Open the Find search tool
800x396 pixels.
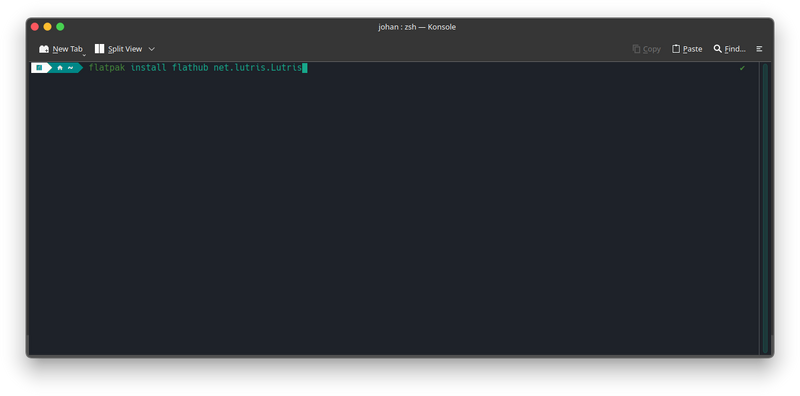click(x=729, y=49)
